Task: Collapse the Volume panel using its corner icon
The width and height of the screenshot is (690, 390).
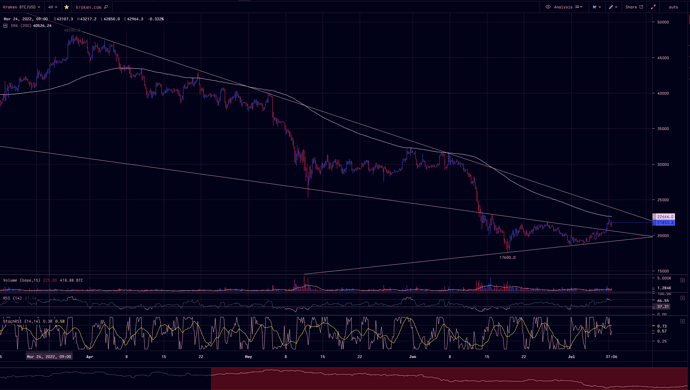Action: click(682, 280)
